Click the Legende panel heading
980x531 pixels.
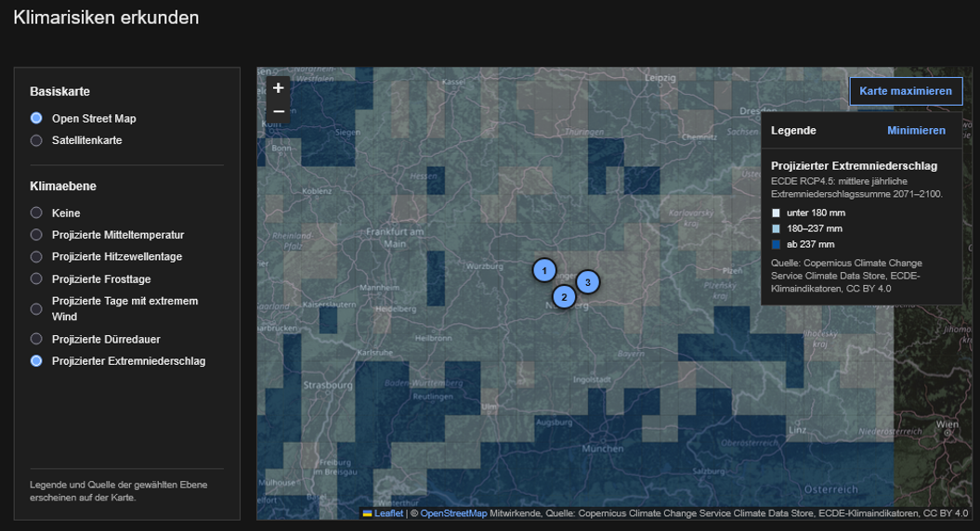pos(793,131)
